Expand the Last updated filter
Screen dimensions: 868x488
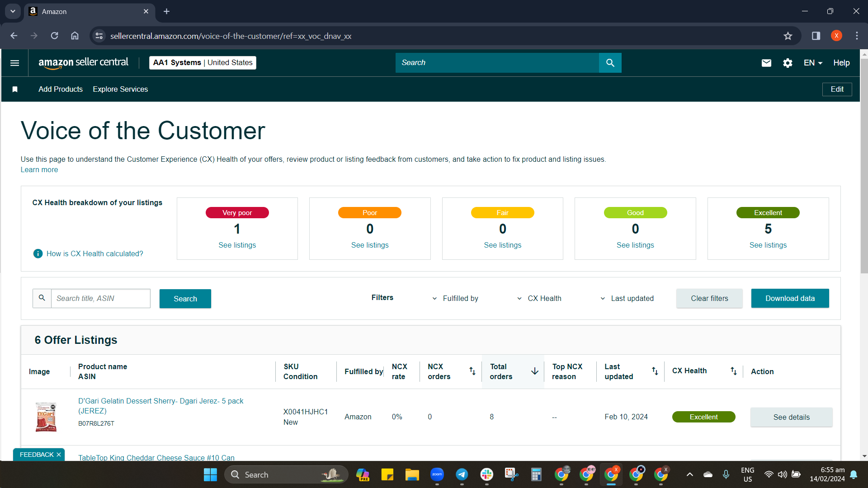627,298
